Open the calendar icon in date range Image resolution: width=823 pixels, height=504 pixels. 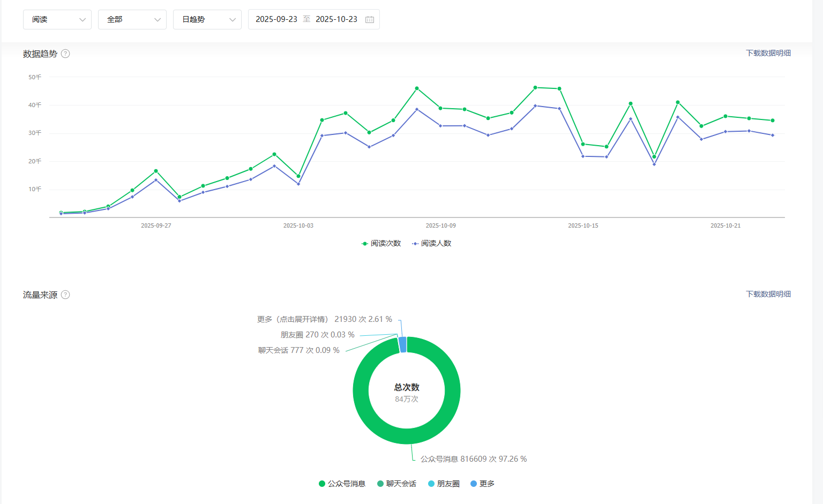tap(370, 19)
